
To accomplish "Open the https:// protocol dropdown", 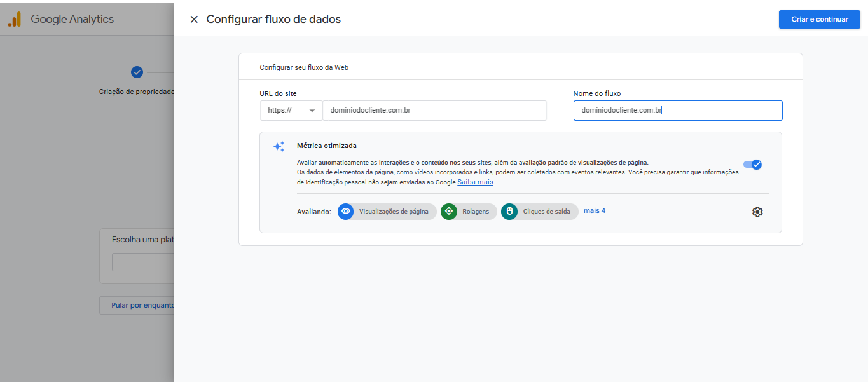I will point(292,111).
